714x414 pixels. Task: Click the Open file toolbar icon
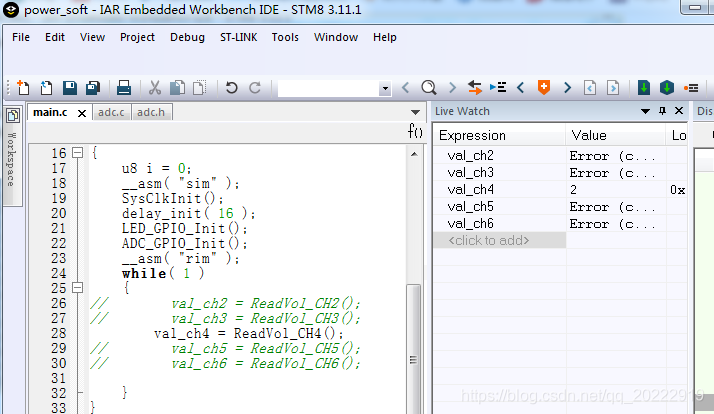[x=46, y=87]
